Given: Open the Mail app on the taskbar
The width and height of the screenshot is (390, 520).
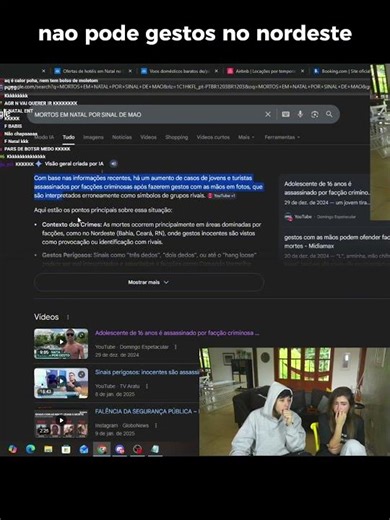Looking at the screenshot, I should click(x=84, y=450).
